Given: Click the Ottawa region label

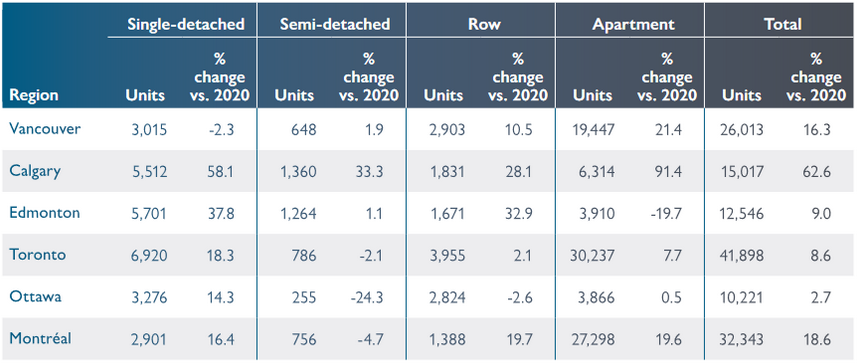Looking at the screenshot, I should point(35,297).
